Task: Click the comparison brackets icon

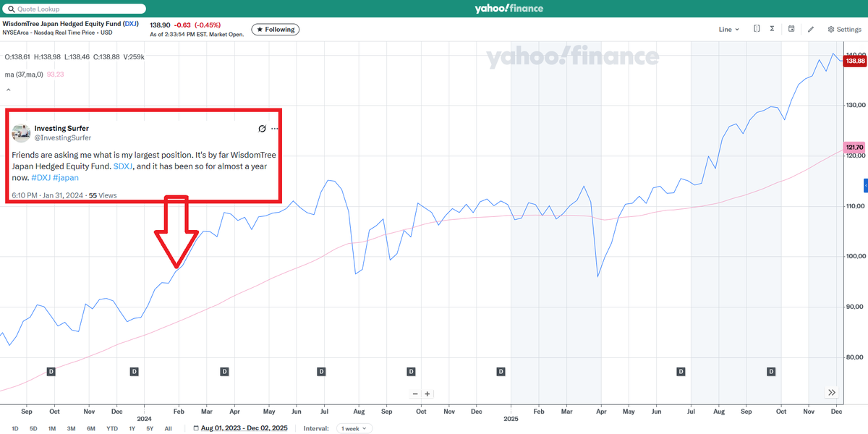Action: 757,29
